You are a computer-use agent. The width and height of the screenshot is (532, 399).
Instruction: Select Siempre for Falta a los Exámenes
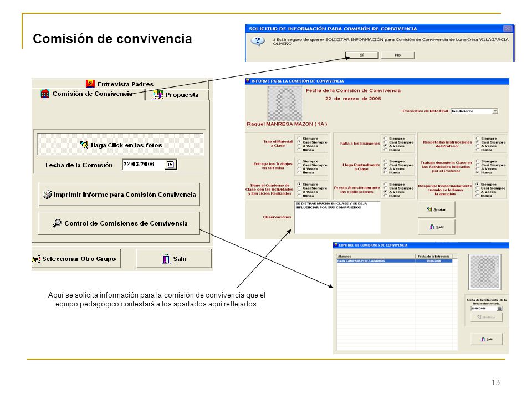coord(386,139)
